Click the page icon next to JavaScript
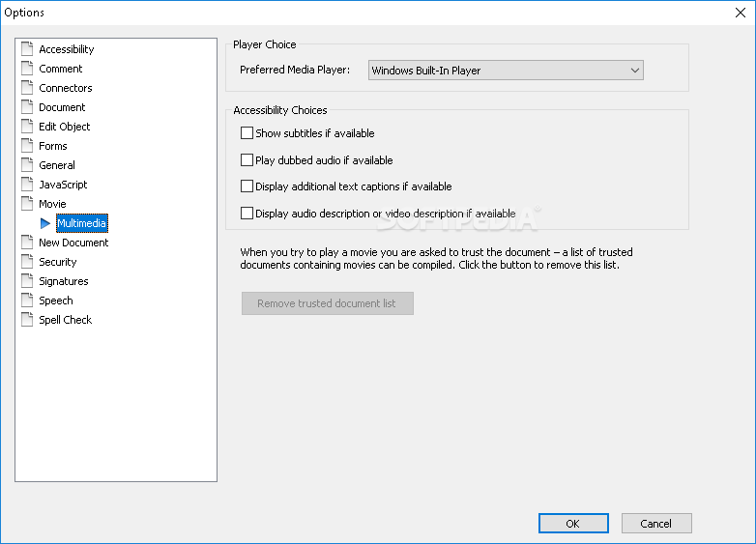The height and width of the screenshot is (544, 756). (27, 184)
